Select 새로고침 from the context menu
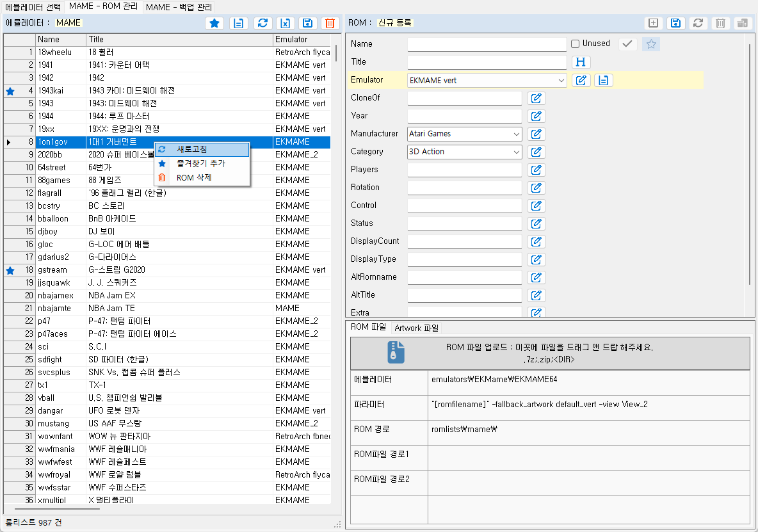Viewport: 758px width, 532px height. click(x=202, y=149)
